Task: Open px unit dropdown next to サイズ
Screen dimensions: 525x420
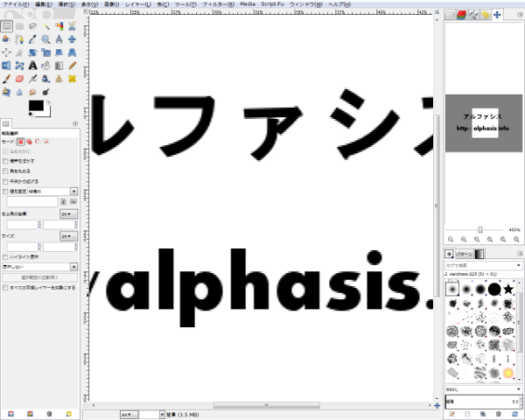Action: (68, 236)
